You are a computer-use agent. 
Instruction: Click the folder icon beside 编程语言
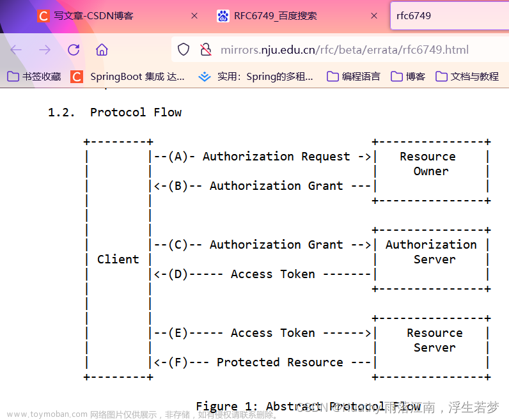point(333,77)
